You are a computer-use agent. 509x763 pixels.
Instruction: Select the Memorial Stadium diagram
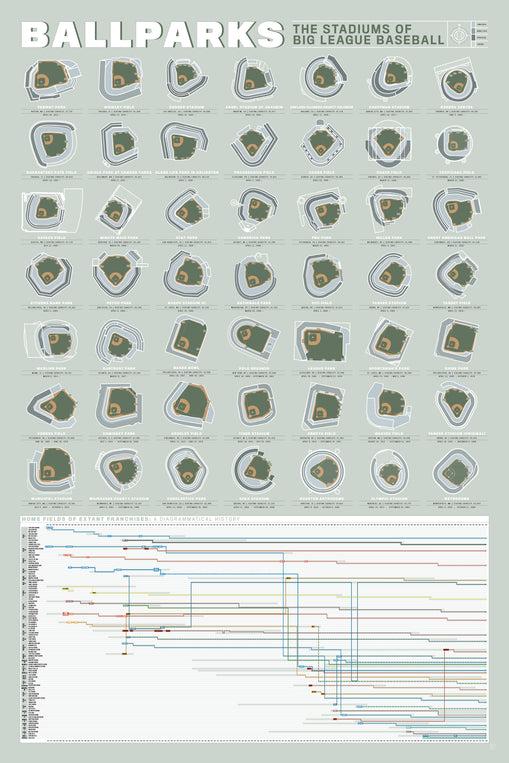click(x=51, y=471)
